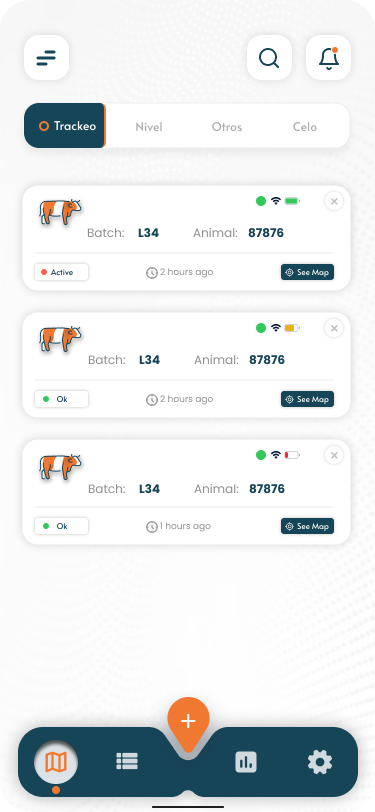Open the settings gear icon
This screenshot has height=812, width=375.
(x=320, y=762)
